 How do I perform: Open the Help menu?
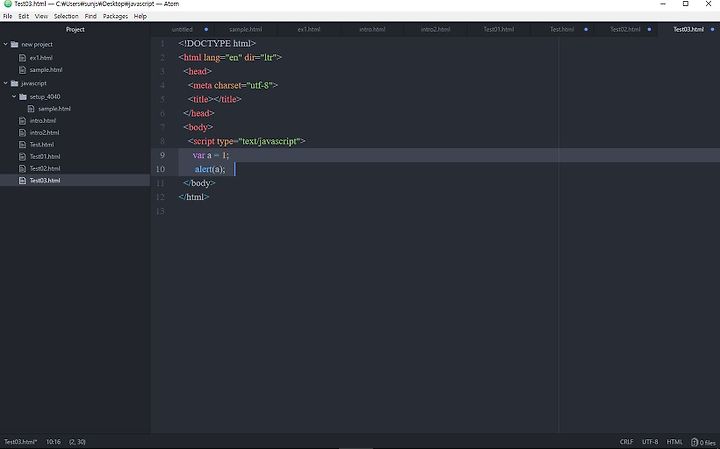tap(140, 16)
